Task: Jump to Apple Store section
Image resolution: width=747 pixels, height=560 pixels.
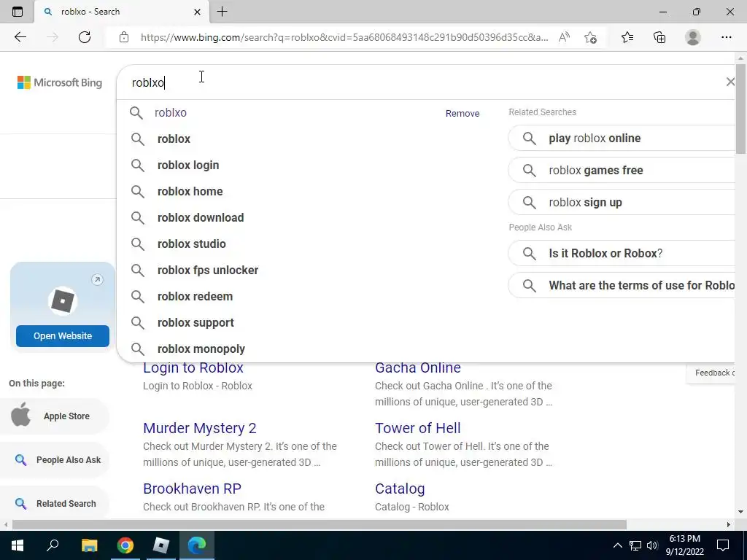Action: tap(55, 416)
